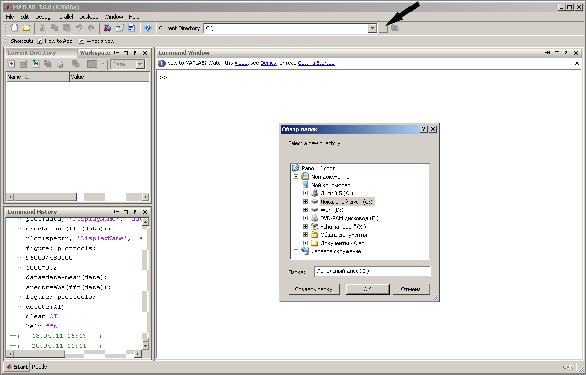Plot selection icon in Workspace toolbar
586x375 pixels.
tap(92, 64)
